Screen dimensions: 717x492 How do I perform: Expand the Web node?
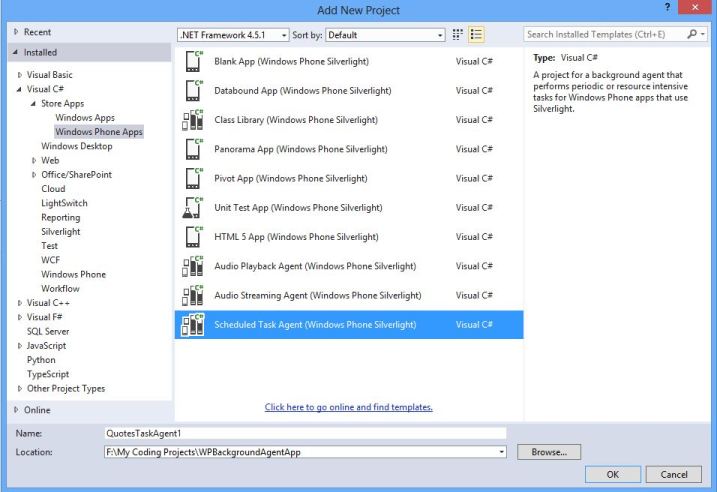coord(34,160)
